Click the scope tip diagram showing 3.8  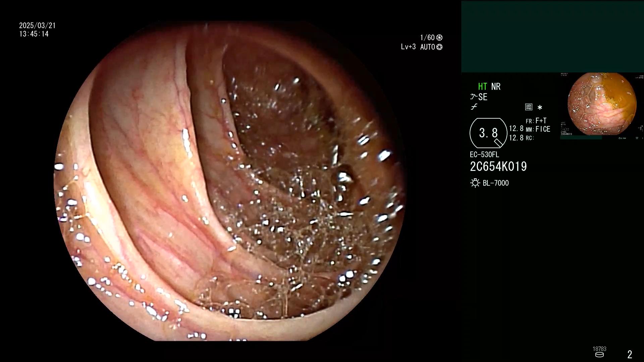pos(489,133)
